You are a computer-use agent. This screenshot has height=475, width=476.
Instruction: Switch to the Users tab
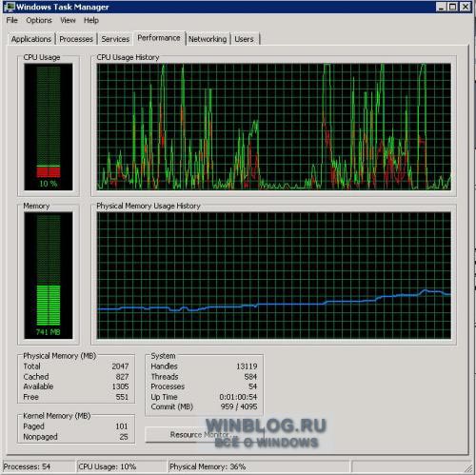(244, 39)
